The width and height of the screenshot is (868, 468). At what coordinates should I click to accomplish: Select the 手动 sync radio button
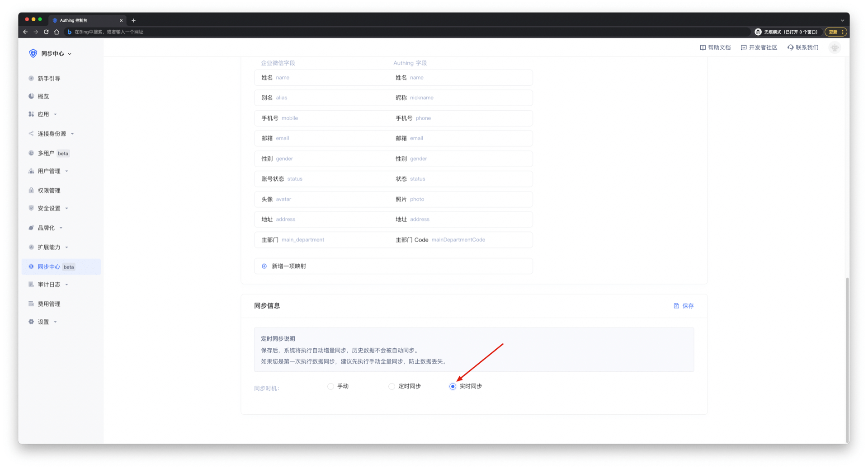click(x=331, y=386)
